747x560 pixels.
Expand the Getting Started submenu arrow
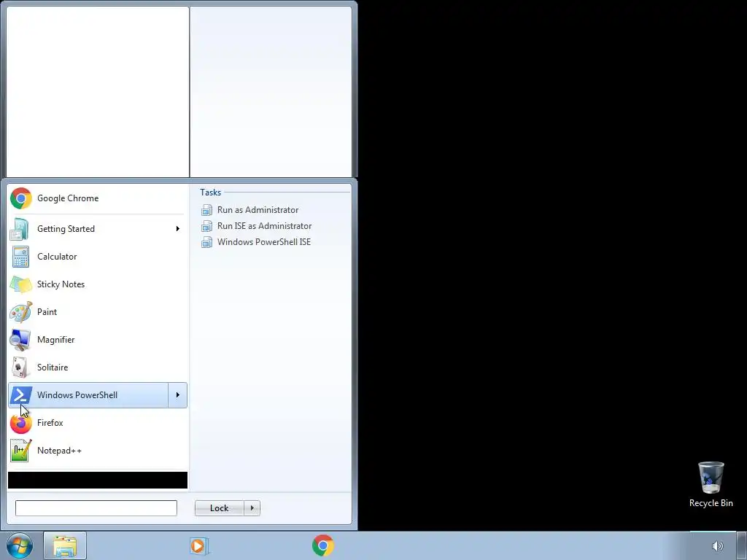point(178,229)
